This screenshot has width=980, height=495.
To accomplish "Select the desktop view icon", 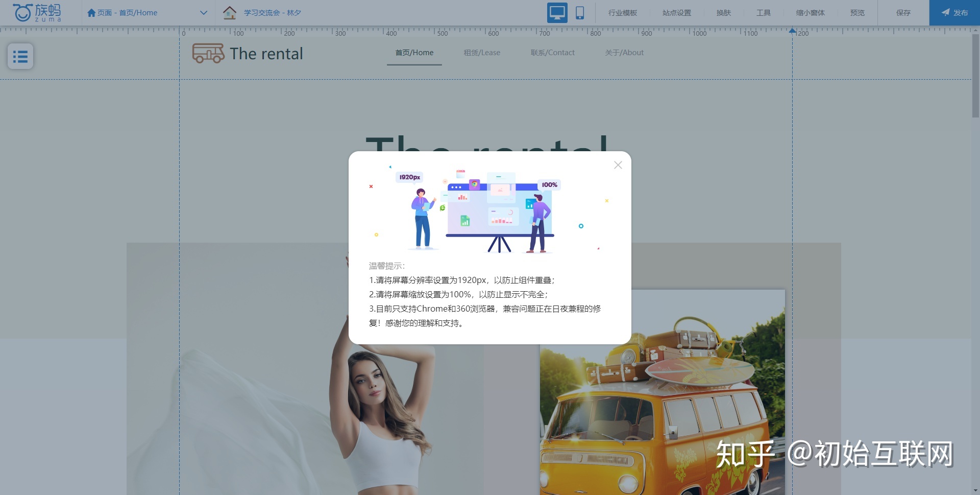I will (x=557, y=12).
